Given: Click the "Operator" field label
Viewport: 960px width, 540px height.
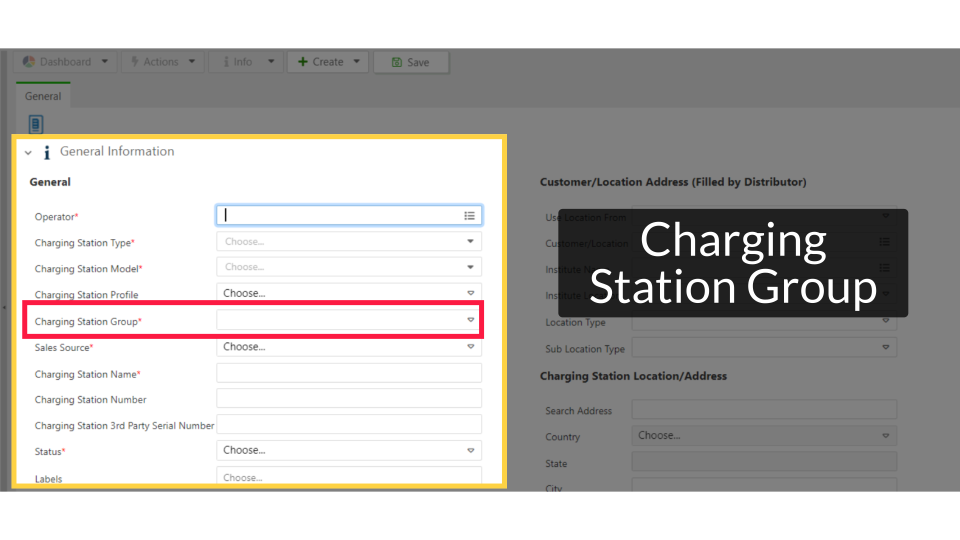Looking at the screenshot, I should (56, 217).
